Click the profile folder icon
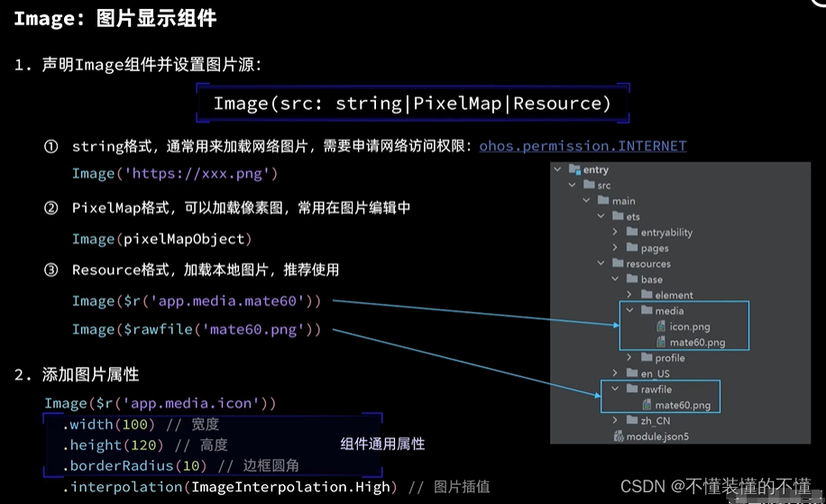 [647, 357]
